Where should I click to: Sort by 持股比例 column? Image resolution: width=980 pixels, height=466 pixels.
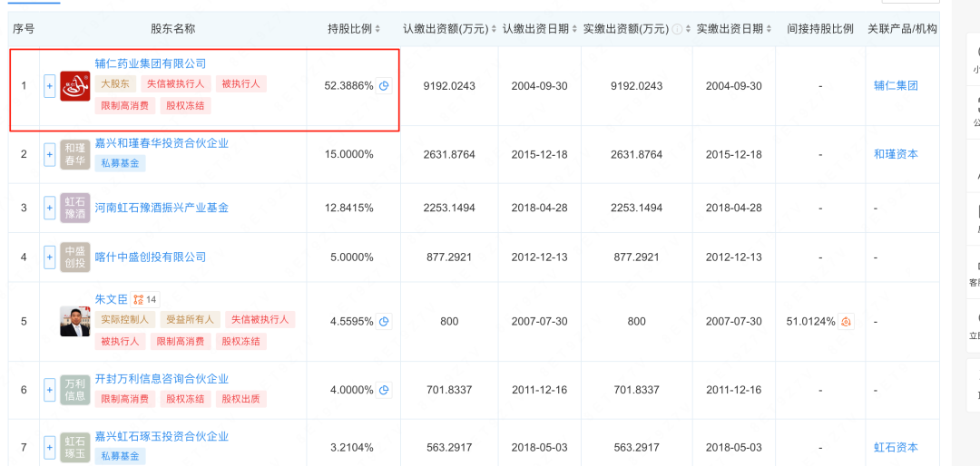tap(354, 29)
